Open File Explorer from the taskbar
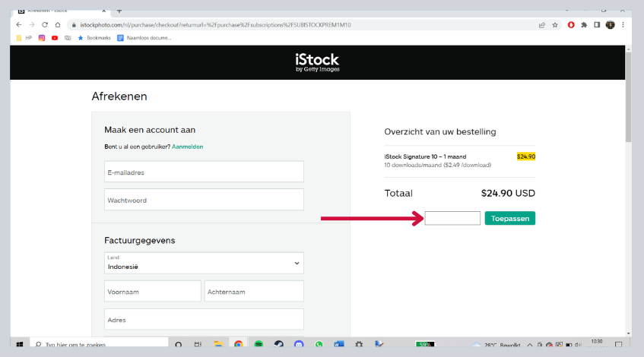 click(218, 344)
